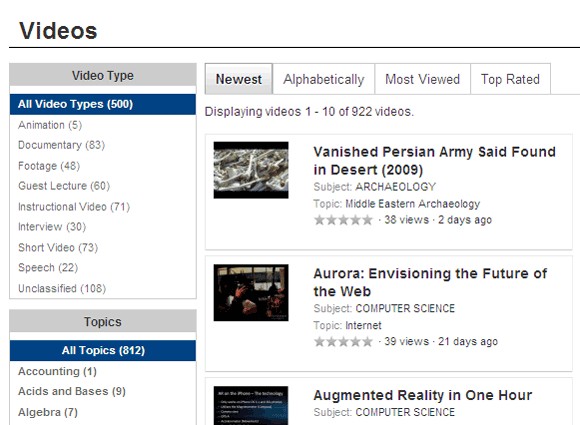Open the Vanished Persian Army video thumbnail
This screenshot has height=425, width=580.
pyautogui.click(x=251, y=170)
